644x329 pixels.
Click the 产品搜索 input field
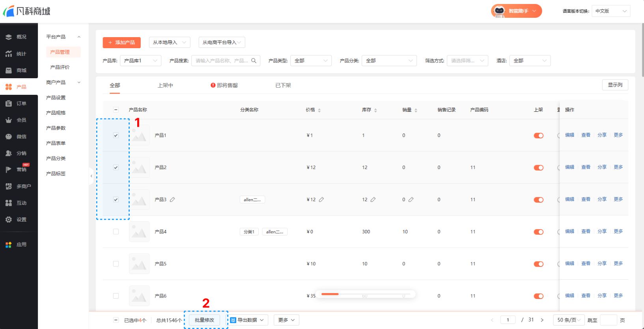226,60
